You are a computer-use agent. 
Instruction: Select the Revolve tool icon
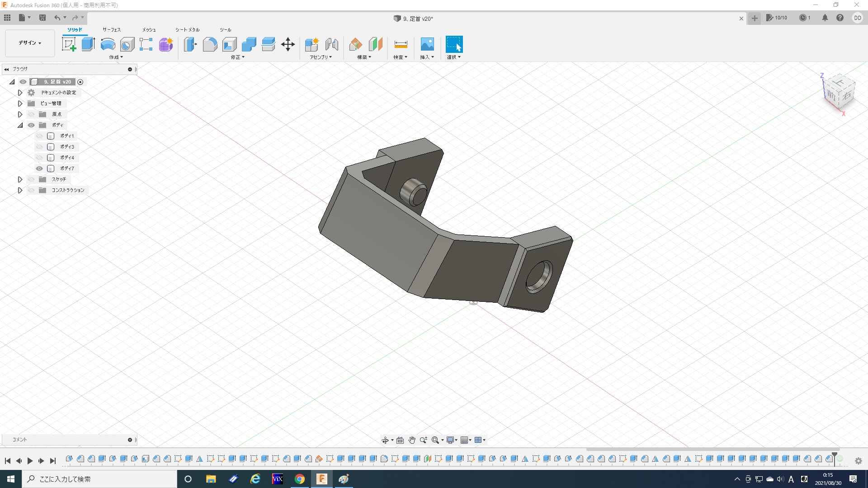click(108, 44)
